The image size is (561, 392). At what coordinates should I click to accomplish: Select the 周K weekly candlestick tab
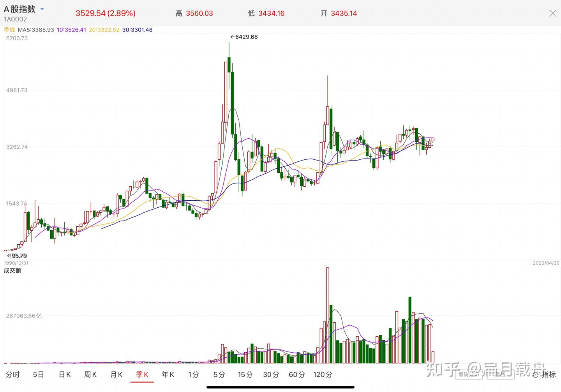[x=90, y=374]
